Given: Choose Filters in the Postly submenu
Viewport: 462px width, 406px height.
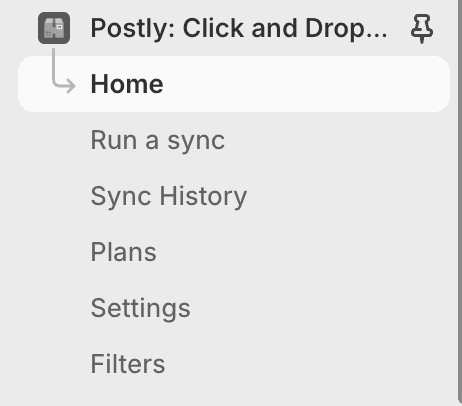Looking at the screenshot, I should point(128,364).
